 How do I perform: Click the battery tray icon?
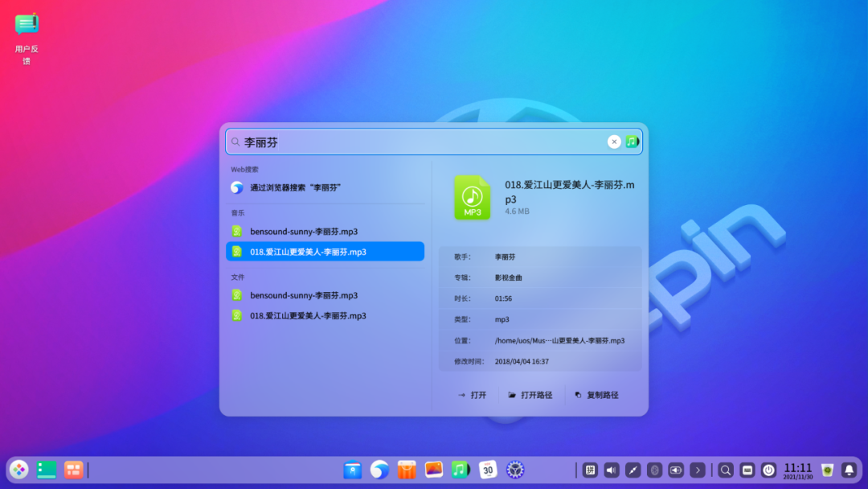(x=676, y=471)
